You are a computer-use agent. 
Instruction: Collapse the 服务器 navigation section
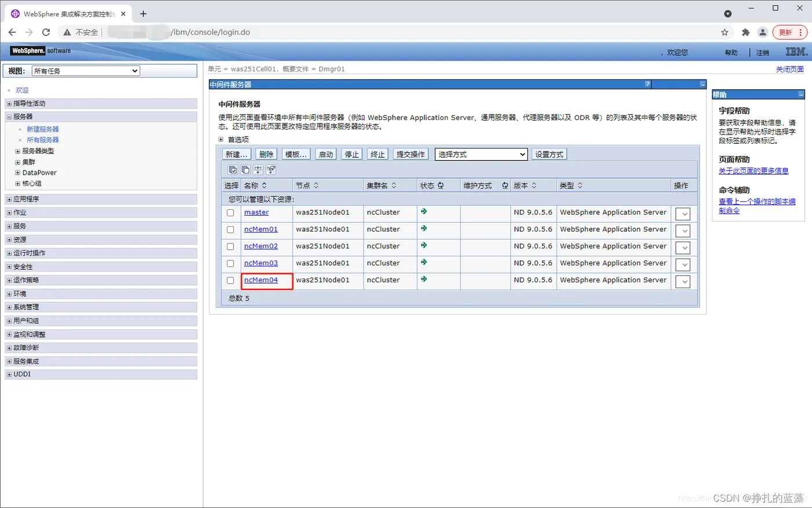(x=9, y=117)
